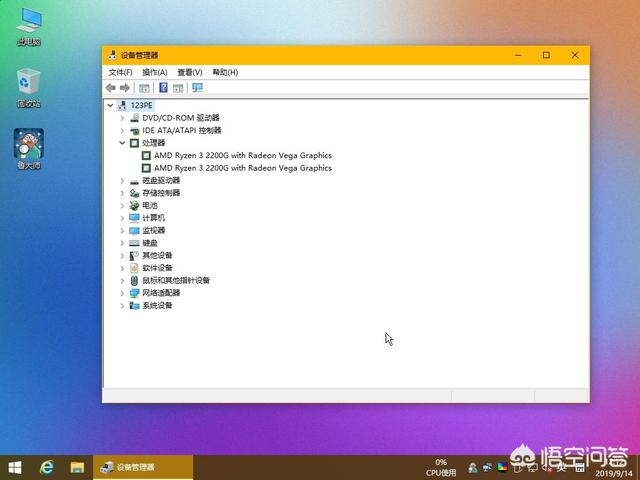
Task: Select the 磁盘驱动器 drive icon
Action: 134,180
